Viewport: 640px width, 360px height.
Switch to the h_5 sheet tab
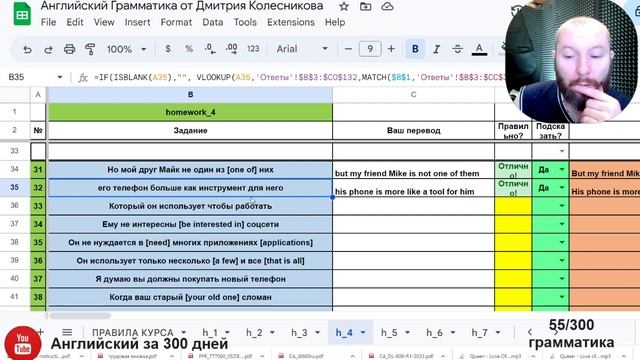[389, 333]
